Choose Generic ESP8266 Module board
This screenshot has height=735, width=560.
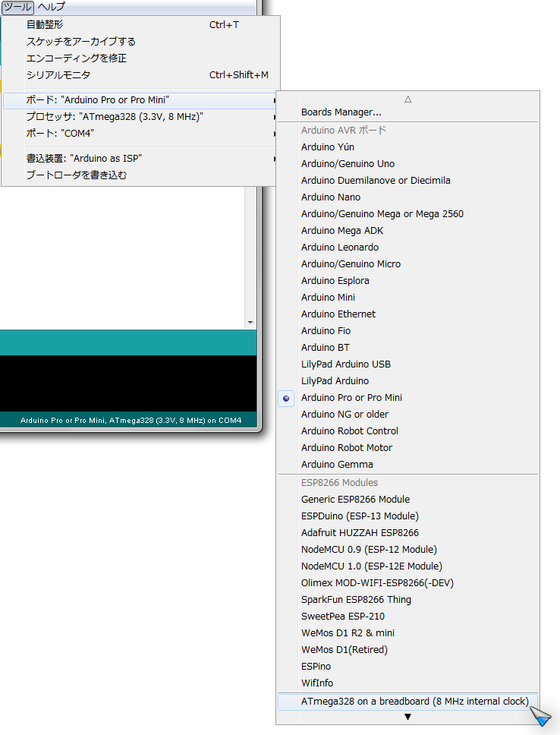[x=407, y=500]
